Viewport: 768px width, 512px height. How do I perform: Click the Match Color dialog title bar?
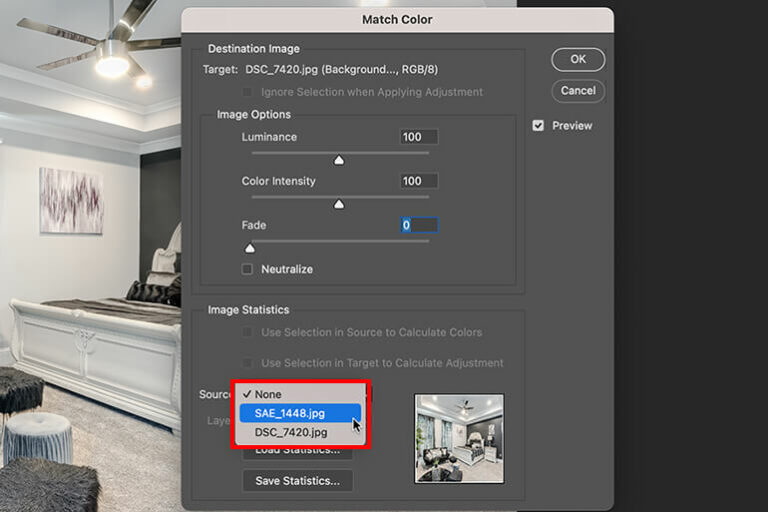click(x=397, y=19)
